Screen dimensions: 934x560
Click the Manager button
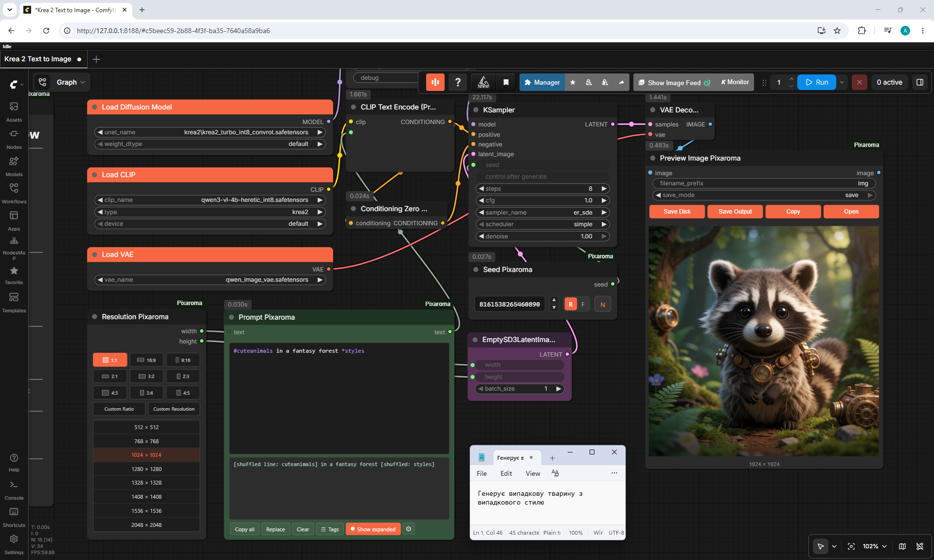(542, 82)
